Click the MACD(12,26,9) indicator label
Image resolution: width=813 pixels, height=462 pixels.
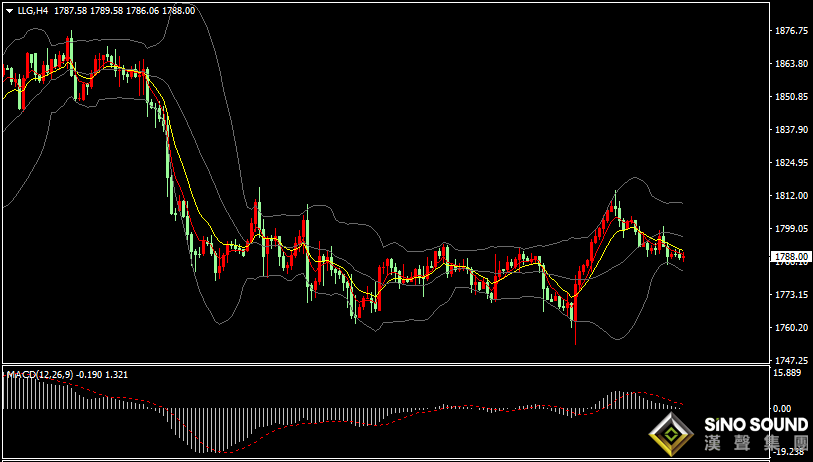40,374
